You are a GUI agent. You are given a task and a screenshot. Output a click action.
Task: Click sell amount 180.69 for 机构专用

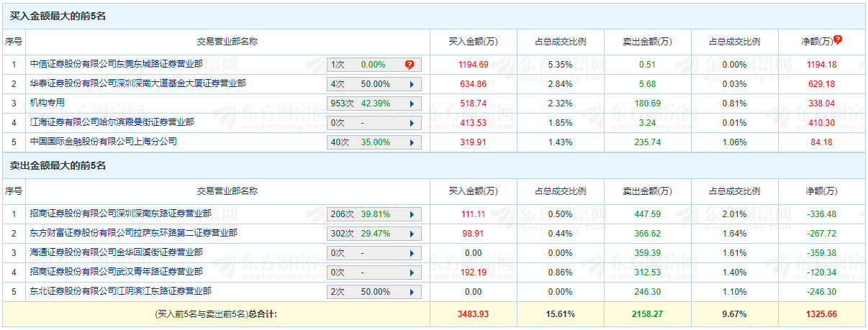(647, 104)
